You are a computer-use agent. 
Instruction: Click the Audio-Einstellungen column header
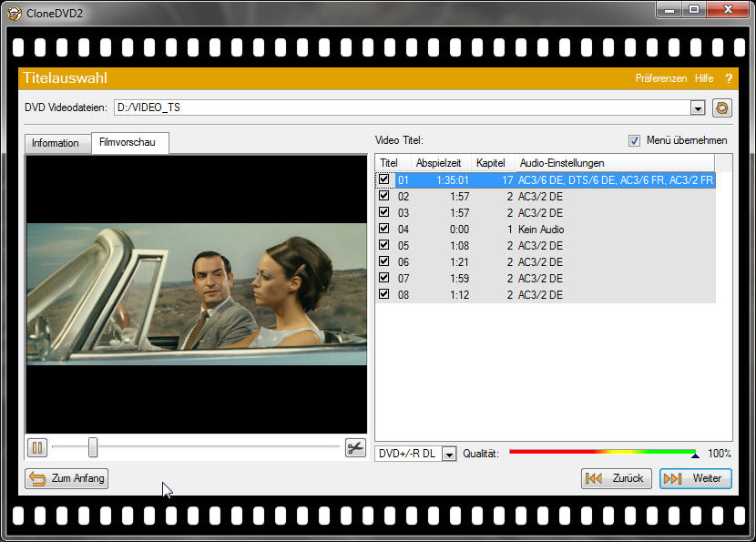[x=615, y=163]
